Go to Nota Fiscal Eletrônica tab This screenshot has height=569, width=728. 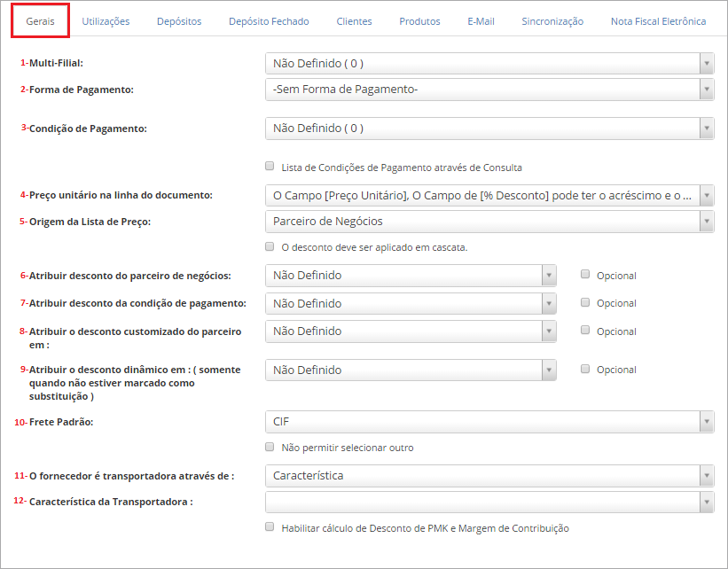pyautogui.click(x=658, y=21)
